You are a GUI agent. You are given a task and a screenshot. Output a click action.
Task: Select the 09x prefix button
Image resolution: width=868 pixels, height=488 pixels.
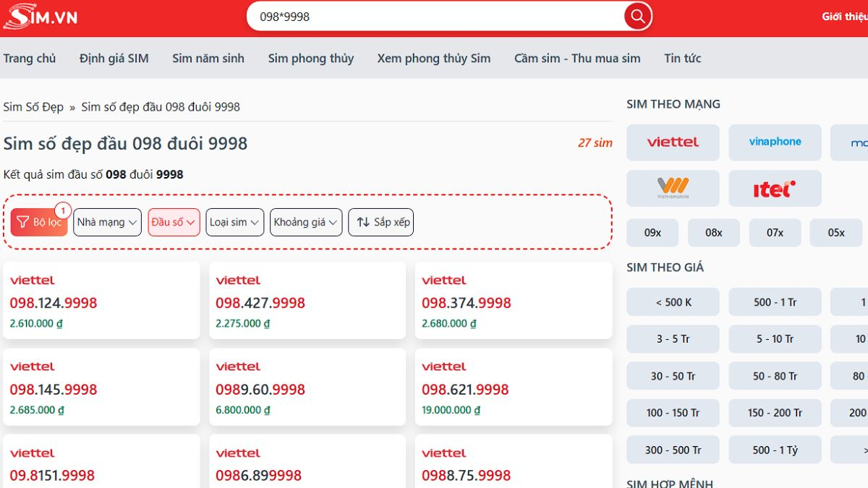[652, 233]
